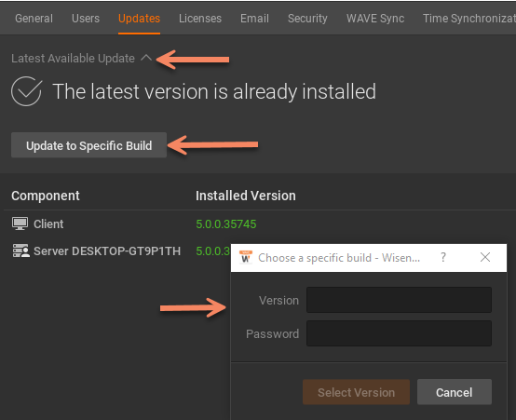
Task: Go to the Email tab
Action: [x=254, y=19]
